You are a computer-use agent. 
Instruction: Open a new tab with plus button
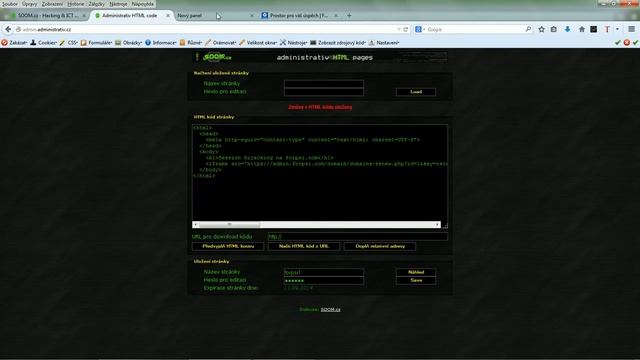point(349,16)
